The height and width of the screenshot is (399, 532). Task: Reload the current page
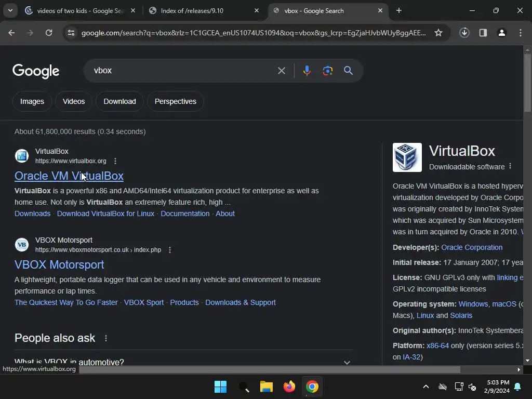click(49, 33)
